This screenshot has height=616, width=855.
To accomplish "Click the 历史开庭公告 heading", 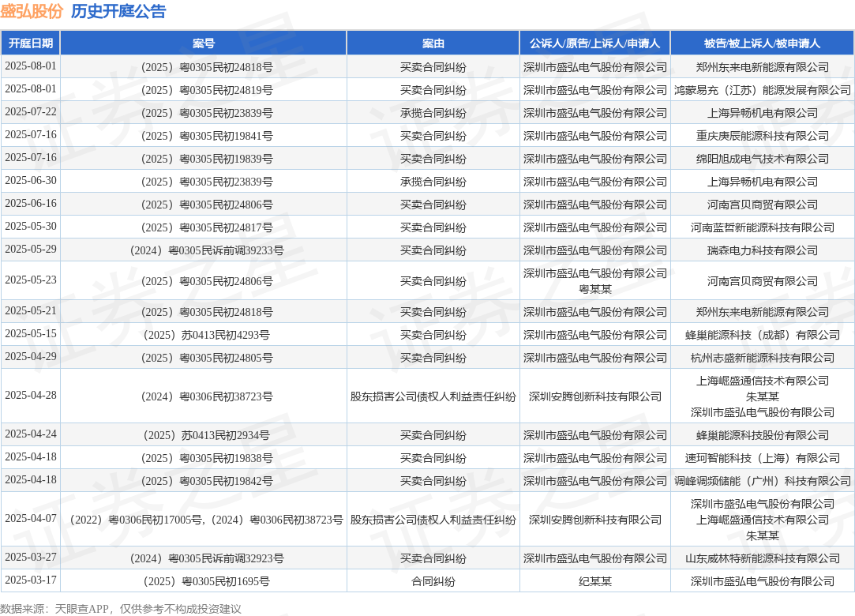I will pos(118,12).
